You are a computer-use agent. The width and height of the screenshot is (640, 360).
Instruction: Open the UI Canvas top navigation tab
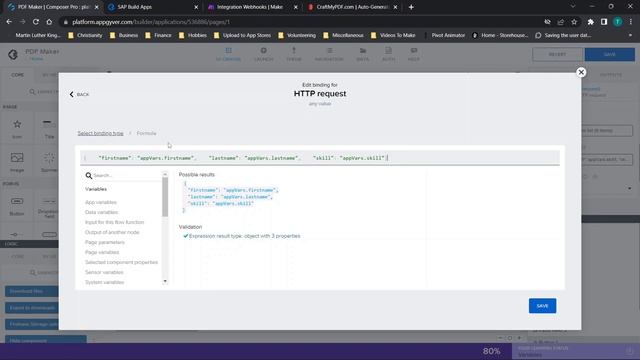pyautogui.click(x=229, y=54)
